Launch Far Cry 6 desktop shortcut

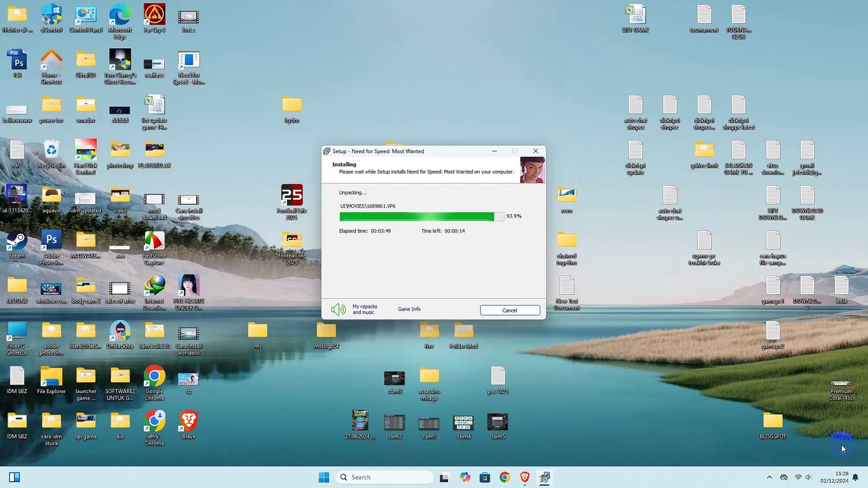[154, 19]
